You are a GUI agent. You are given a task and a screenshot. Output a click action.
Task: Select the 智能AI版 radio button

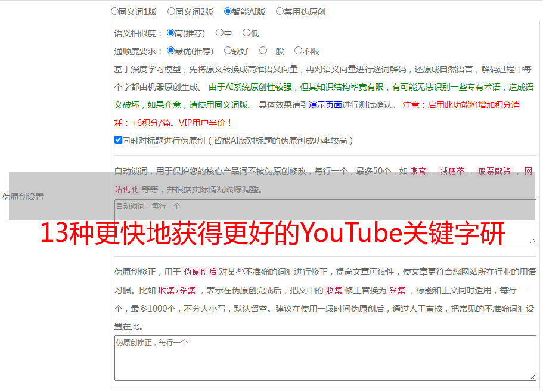click(x=228, y=11)
